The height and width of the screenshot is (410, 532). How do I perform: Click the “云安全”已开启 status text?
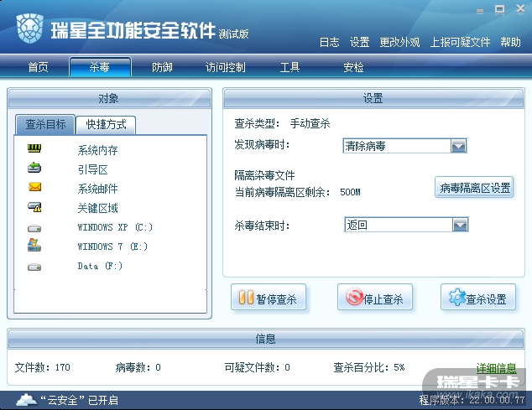(80, 400)
